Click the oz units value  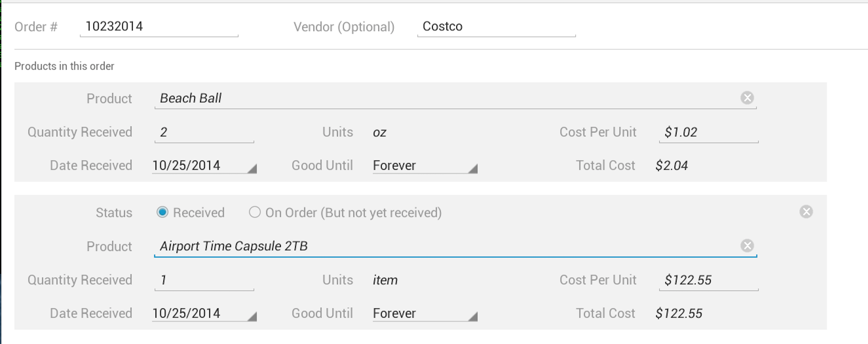click(380, 132)
